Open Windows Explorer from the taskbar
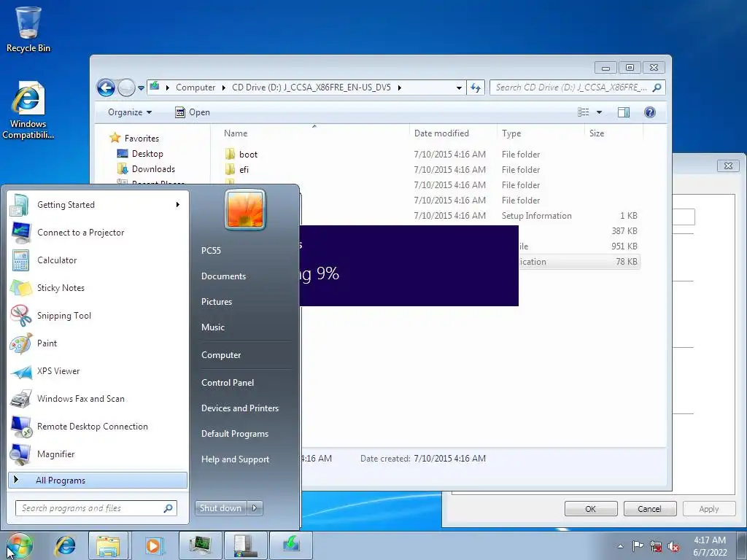Viewport: 747px width, 560px height. point(108,545)
